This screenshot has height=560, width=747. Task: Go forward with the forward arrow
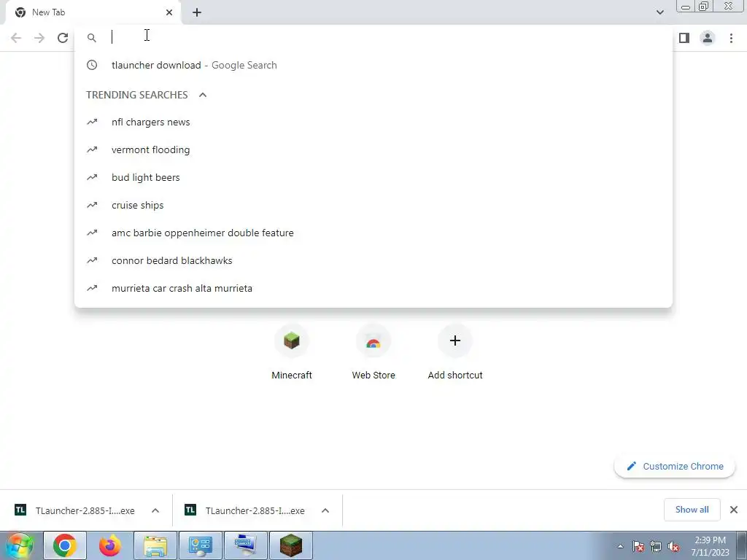(39, 38)
